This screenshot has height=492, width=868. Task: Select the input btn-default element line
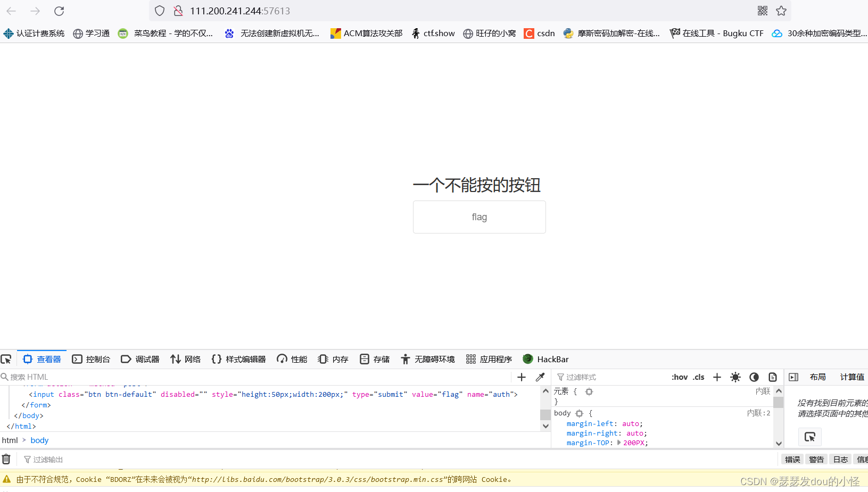pyautogui.click(x=273, y=394)
